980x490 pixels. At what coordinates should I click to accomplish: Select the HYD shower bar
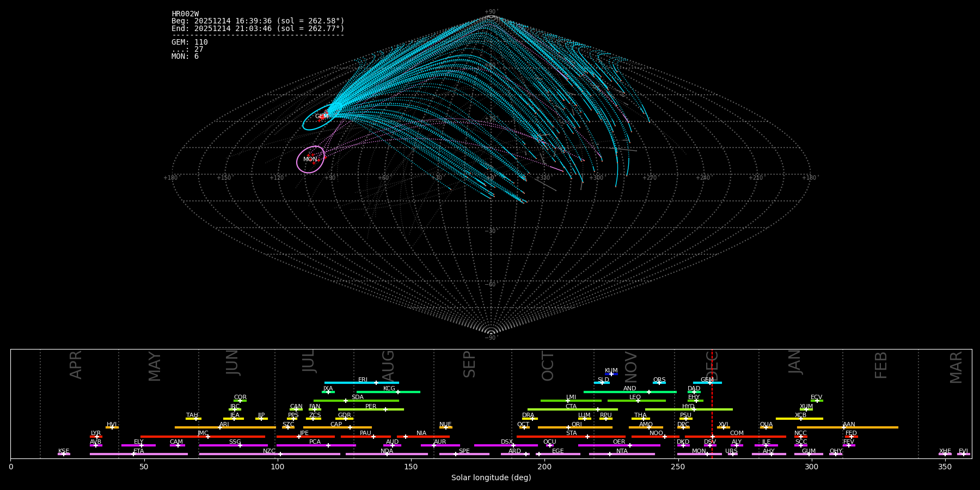(689, 409)
